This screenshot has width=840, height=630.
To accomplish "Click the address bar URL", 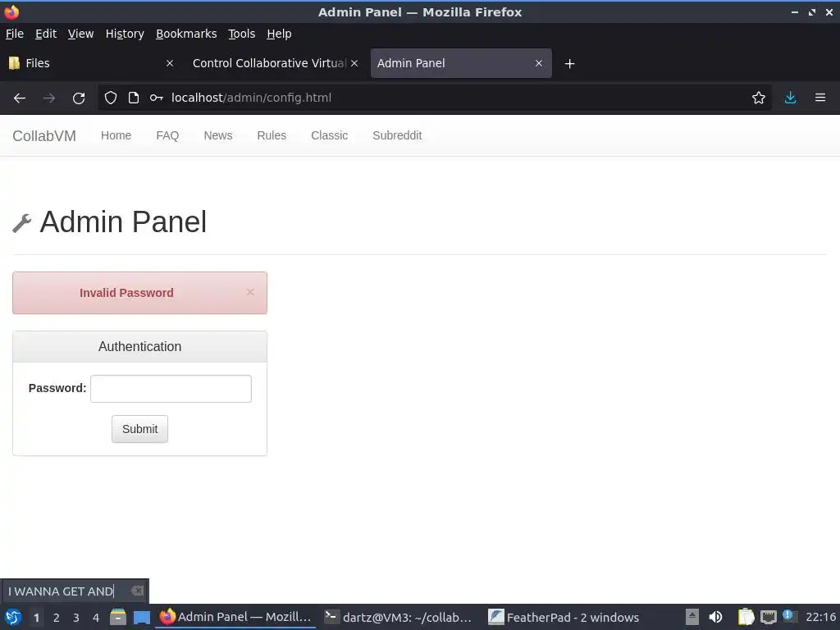I will (x=251, y=98).
